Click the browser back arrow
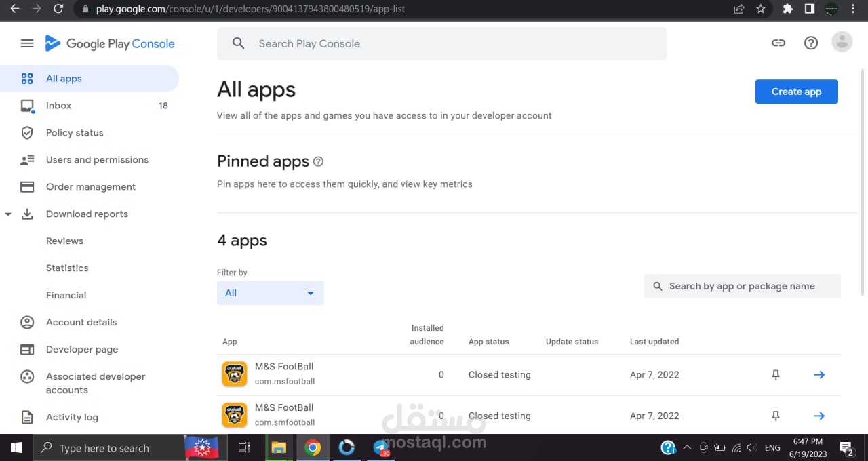 (x=14, y=9)
